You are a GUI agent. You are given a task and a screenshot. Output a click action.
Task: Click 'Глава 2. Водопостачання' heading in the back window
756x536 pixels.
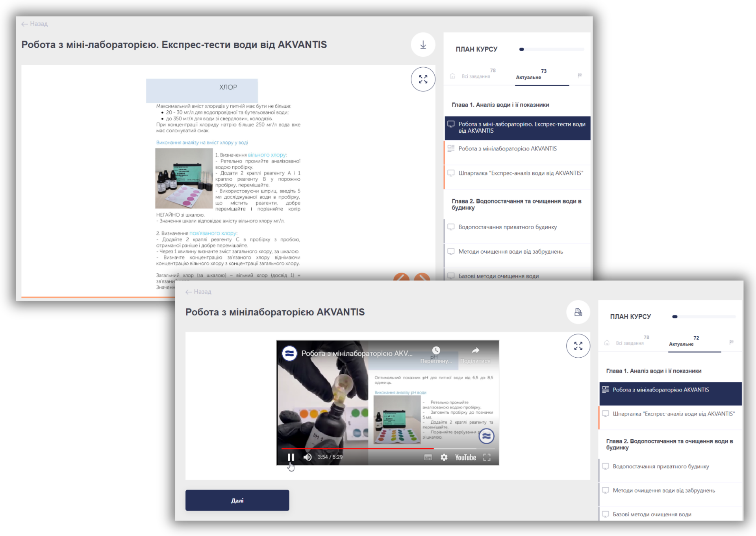pyautogui.click(x=516, y=204)
